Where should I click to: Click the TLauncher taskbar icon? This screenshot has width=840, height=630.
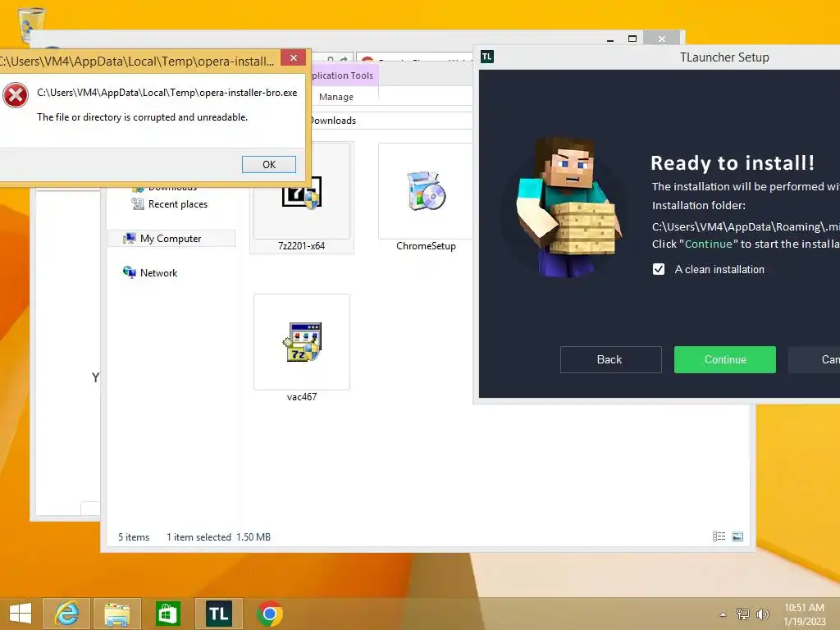pos(218,614)
